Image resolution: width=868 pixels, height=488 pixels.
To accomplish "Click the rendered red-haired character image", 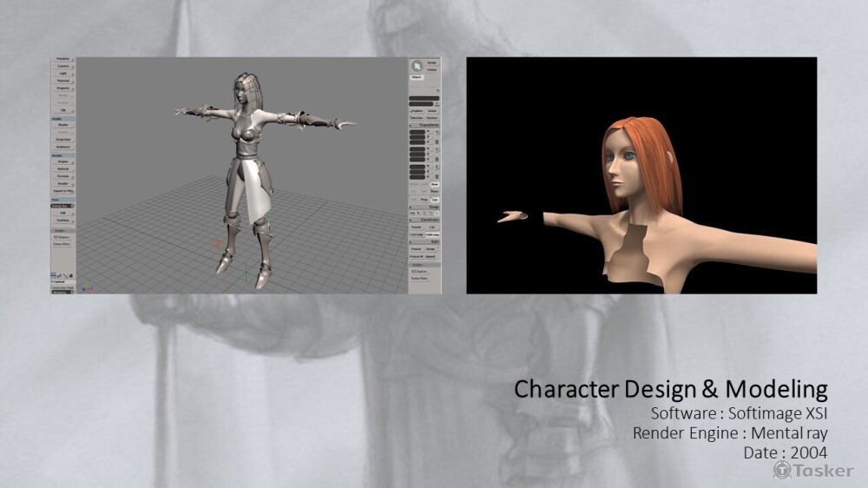I will click(x=641, y=175).
